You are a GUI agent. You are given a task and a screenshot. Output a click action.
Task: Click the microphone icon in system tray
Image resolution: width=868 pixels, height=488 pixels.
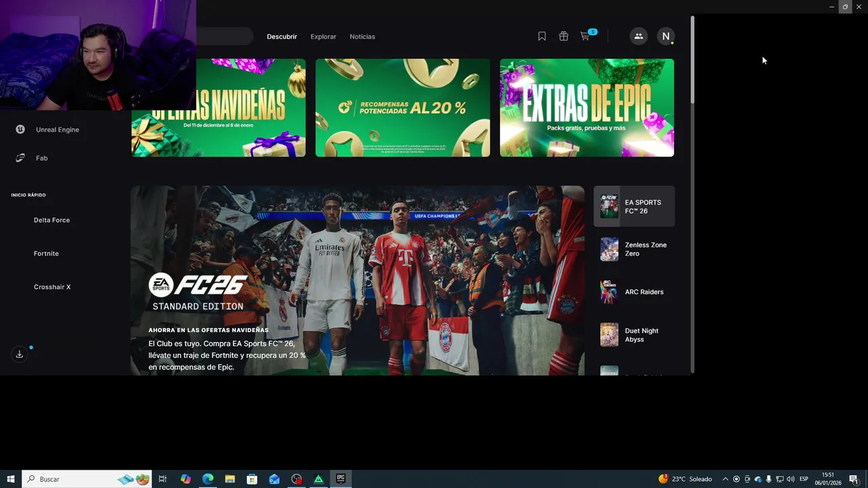pyautogui.click(x=768, y=479)
